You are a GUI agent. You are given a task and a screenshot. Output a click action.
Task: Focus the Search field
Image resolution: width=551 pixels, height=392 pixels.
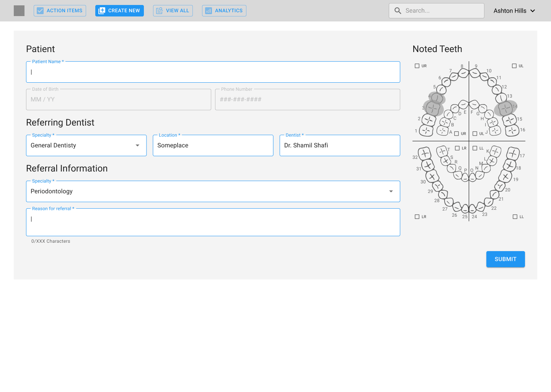[x=437, y=11]
